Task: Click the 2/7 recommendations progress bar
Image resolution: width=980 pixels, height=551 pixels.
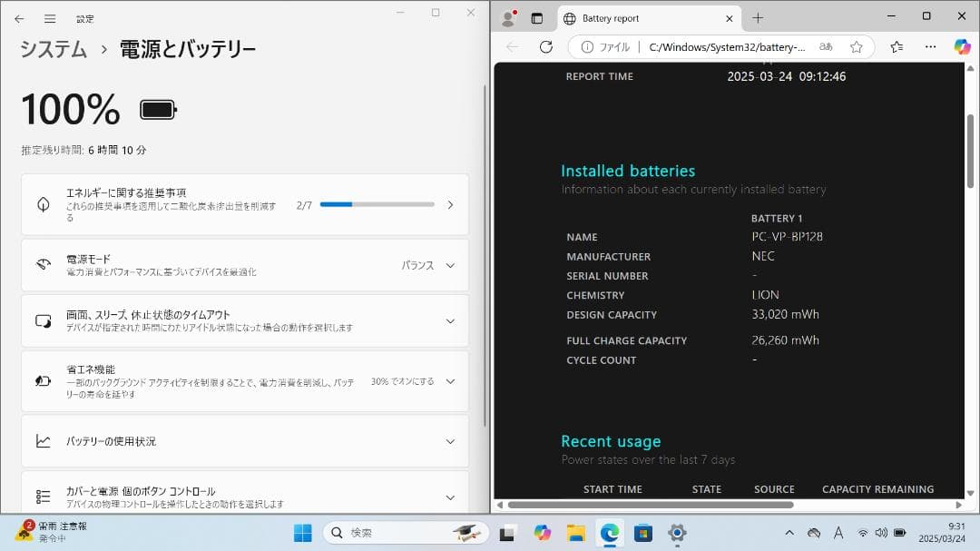Action: (x=377, y=204)
